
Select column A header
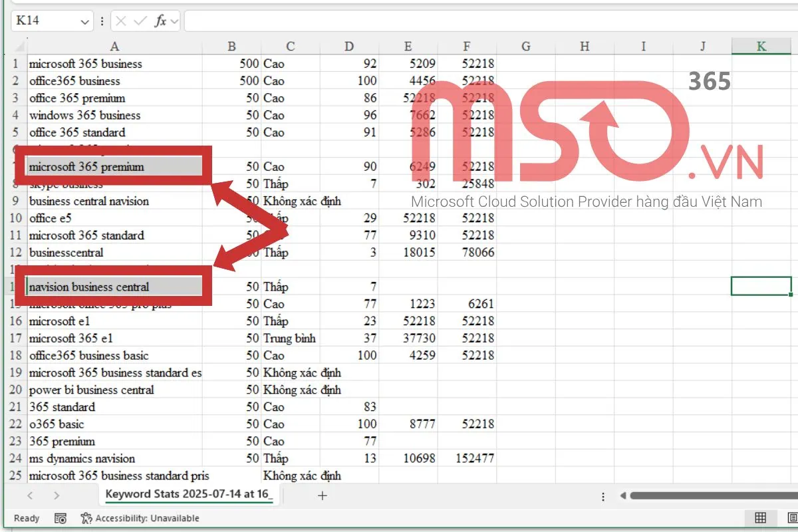[114, 47]
